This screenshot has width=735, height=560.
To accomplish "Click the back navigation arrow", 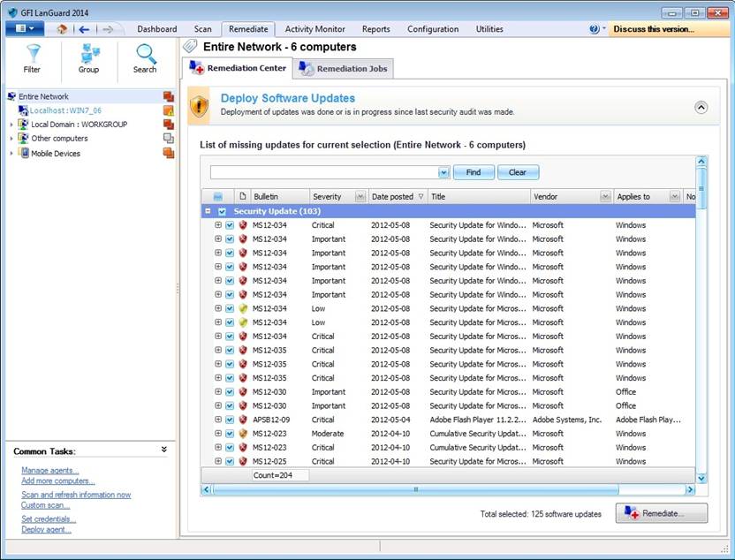I will [86, 29].
